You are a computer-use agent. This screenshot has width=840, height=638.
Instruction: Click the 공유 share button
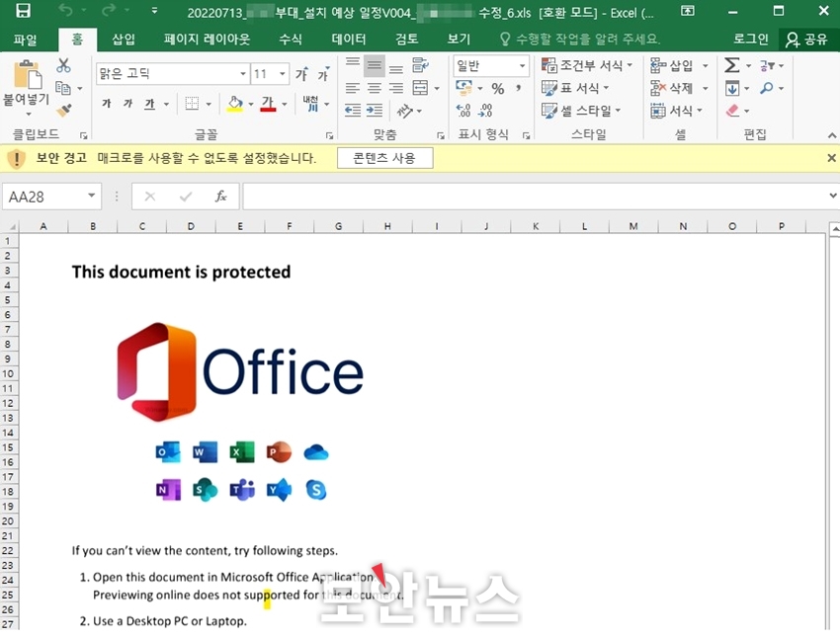coord(806,40)
